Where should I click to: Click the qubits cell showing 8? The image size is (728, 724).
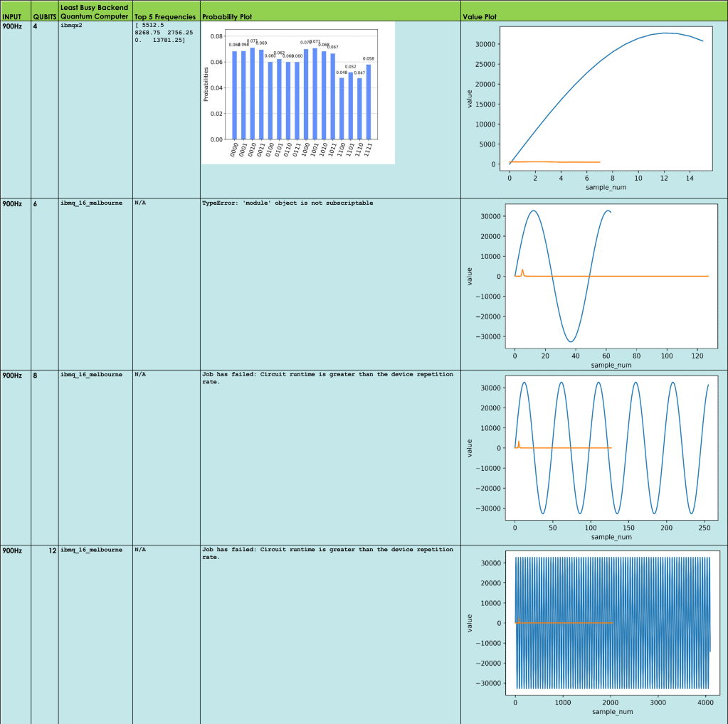pyautogui.click(x=36, y=375)
